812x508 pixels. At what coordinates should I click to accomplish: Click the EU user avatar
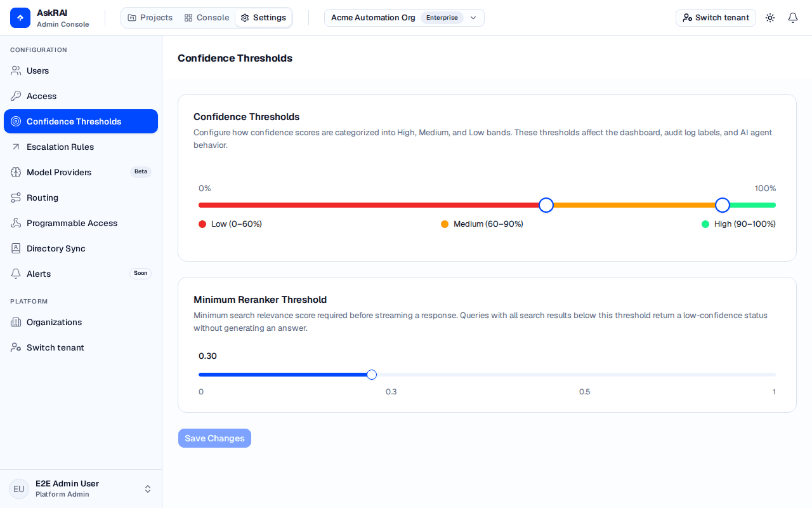(19, 489)
